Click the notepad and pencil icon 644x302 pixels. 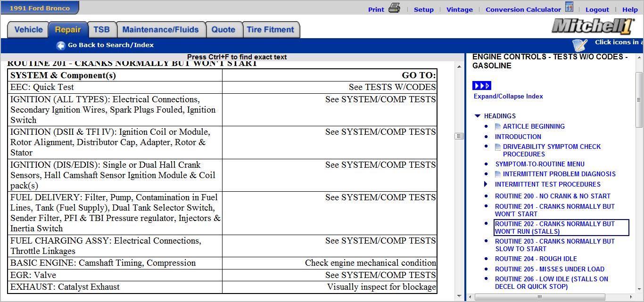(x=580, y=45)
